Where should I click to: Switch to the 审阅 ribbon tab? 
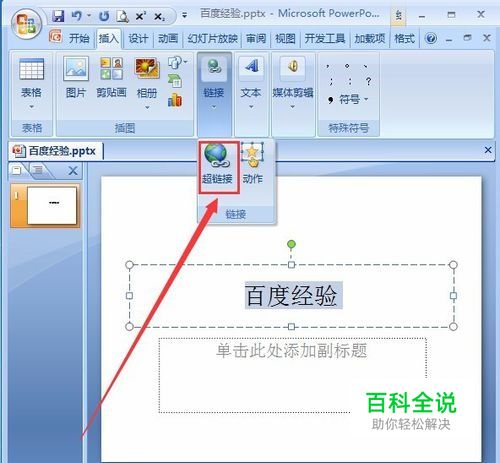click(256, 38)
